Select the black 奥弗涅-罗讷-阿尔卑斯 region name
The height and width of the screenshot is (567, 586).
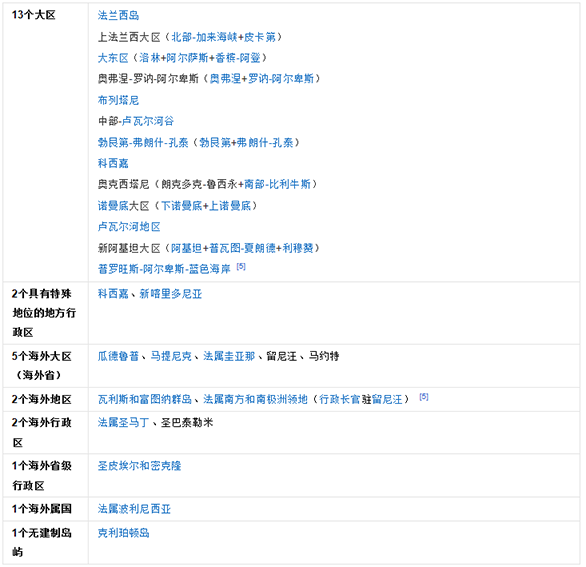click(148, 78)
